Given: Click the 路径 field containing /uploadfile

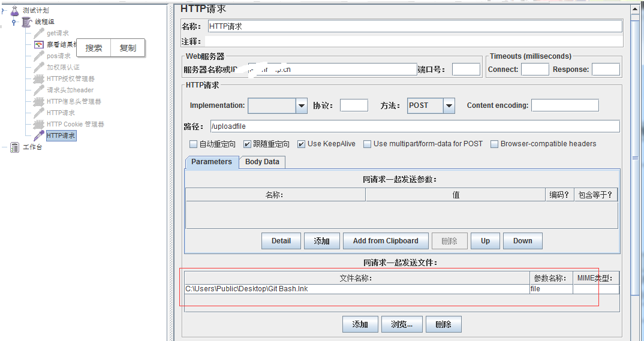Looking at the screenshot, I should pyautogui.click(x=415, y=126).
